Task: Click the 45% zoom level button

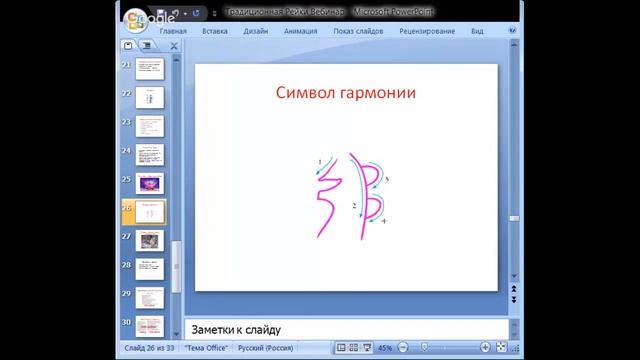Action: (x=384, y=348)
